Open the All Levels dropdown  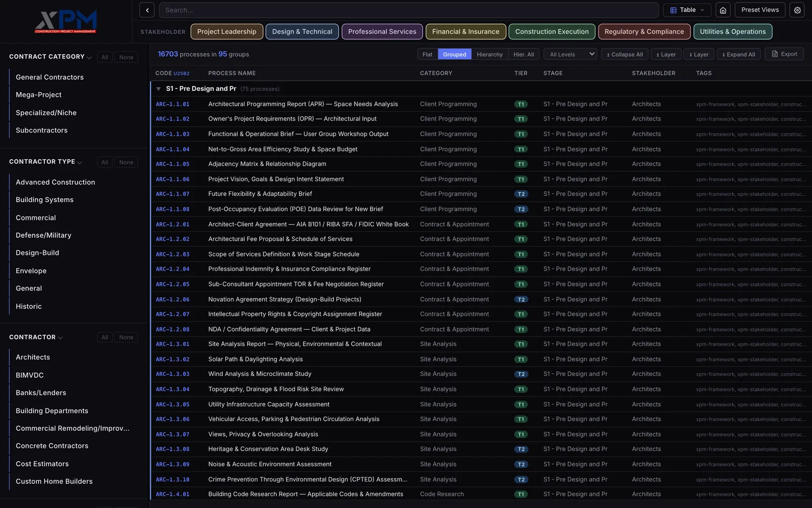click(x=570, y=54)
